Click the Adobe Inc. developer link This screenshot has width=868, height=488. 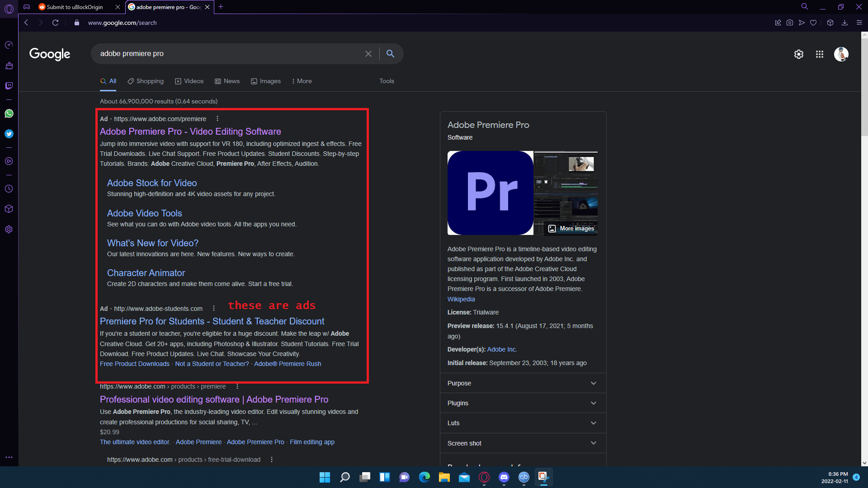502,349
